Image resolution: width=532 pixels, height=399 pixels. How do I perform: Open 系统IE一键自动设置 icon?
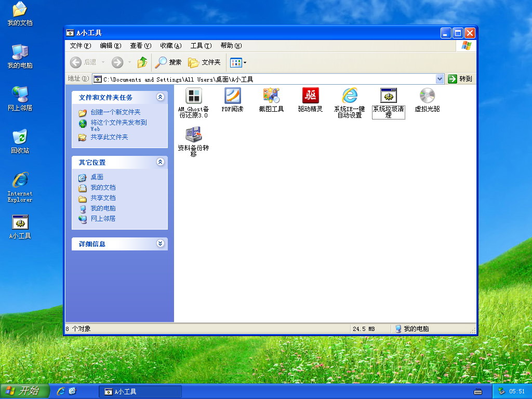coord(350,96)
